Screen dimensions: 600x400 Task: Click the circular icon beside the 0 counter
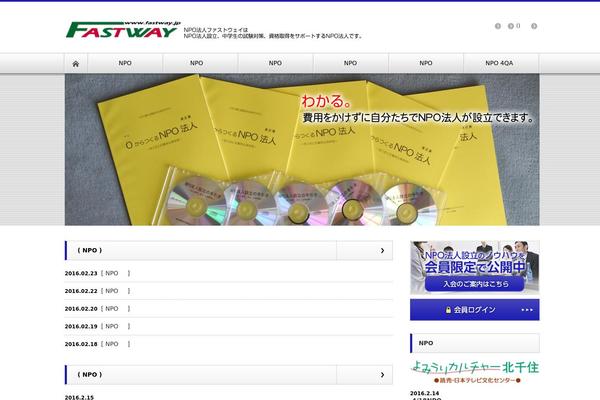coord(510,26)
